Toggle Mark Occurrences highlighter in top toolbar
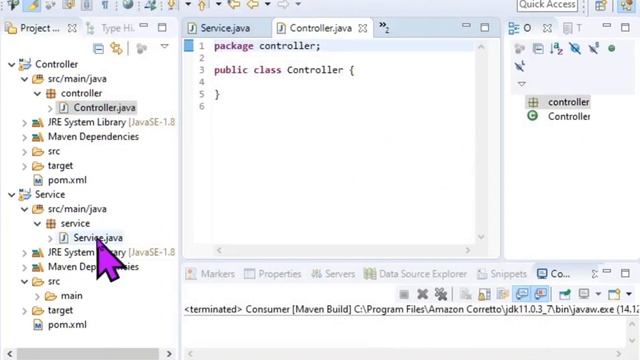This screenshot has height=360, width=640. [32, 5]
